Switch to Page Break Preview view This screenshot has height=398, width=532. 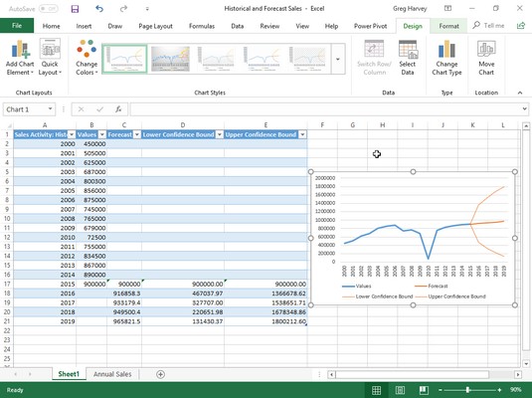424,390
